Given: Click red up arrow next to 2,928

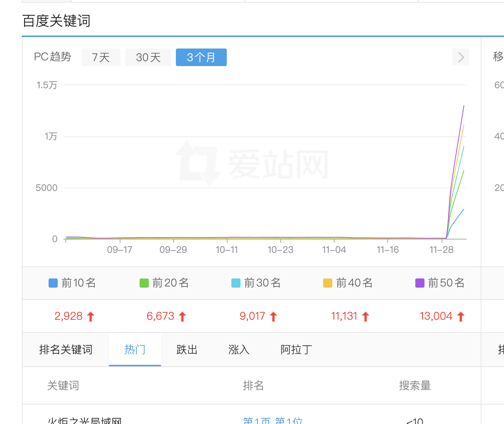Looking at the screenshot, I should pyautogui.click(x=91, y=317).
